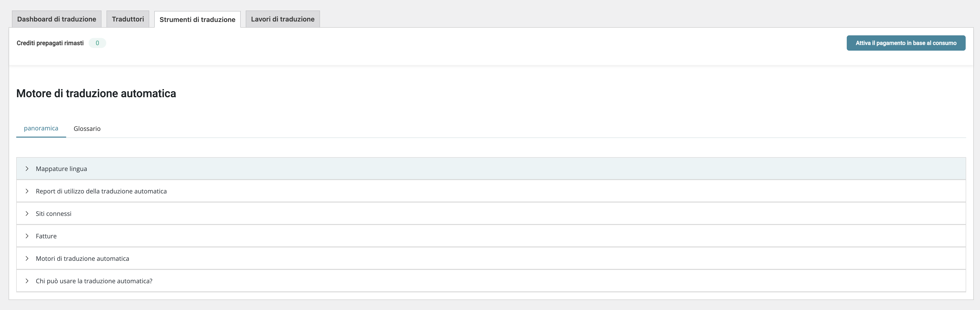Open the Glossario sub-tab
The width and height of the screenshot is (980, 310).
87,128
